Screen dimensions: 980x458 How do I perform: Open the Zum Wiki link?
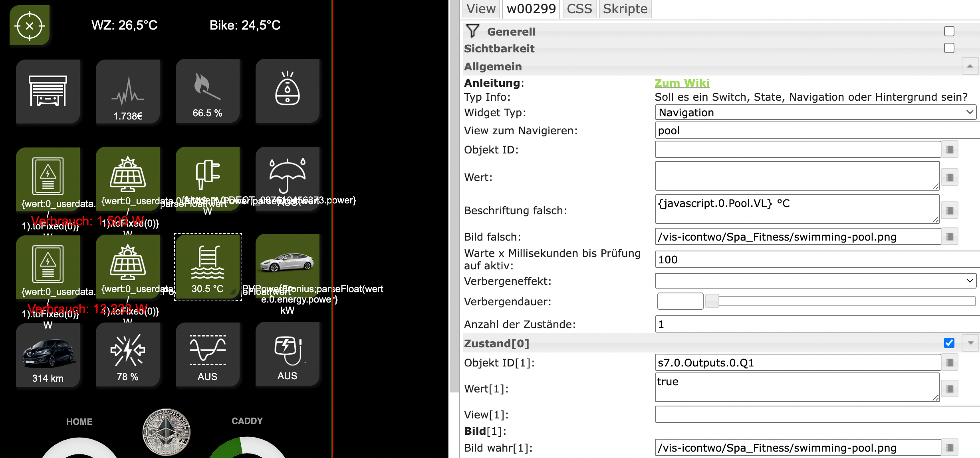coord(682,83)
